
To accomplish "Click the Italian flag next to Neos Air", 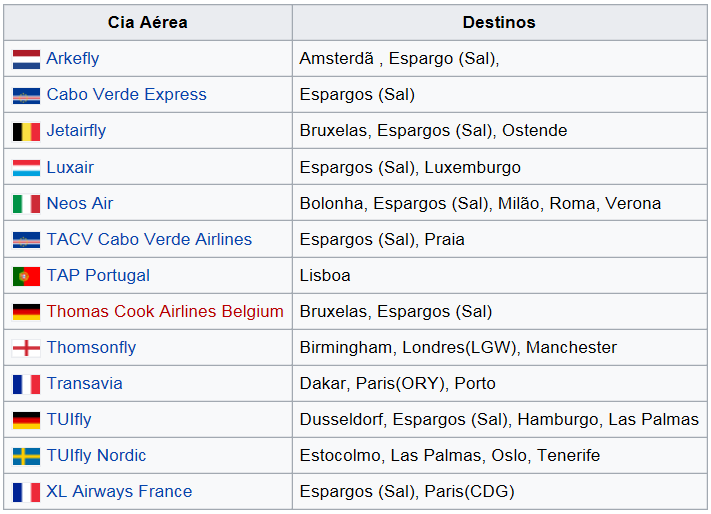I will 26,204.
